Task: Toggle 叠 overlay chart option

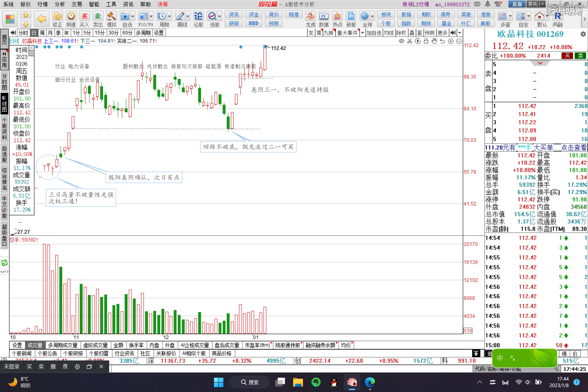Action: click(412, 33)
